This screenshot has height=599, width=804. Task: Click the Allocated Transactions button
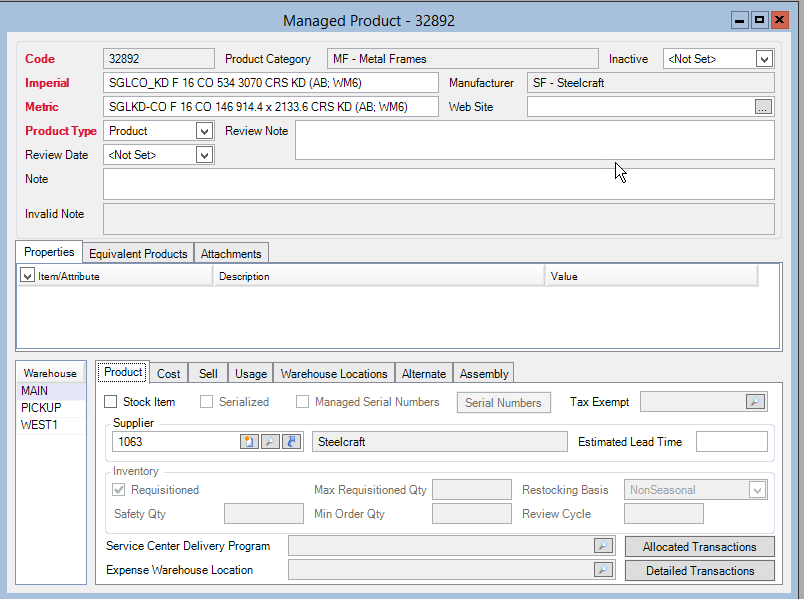click(x=699, y=547)
